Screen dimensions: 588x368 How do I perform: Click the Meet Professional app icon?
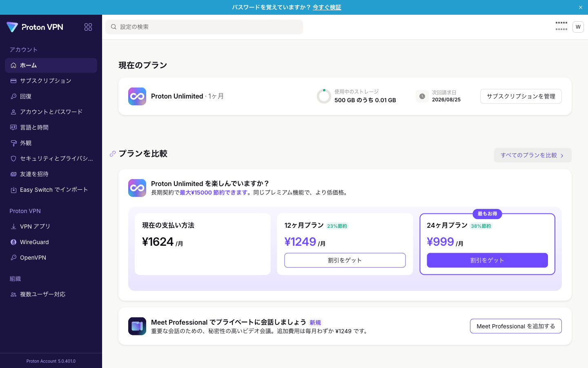pyautogui.click(x=137, y=326)
